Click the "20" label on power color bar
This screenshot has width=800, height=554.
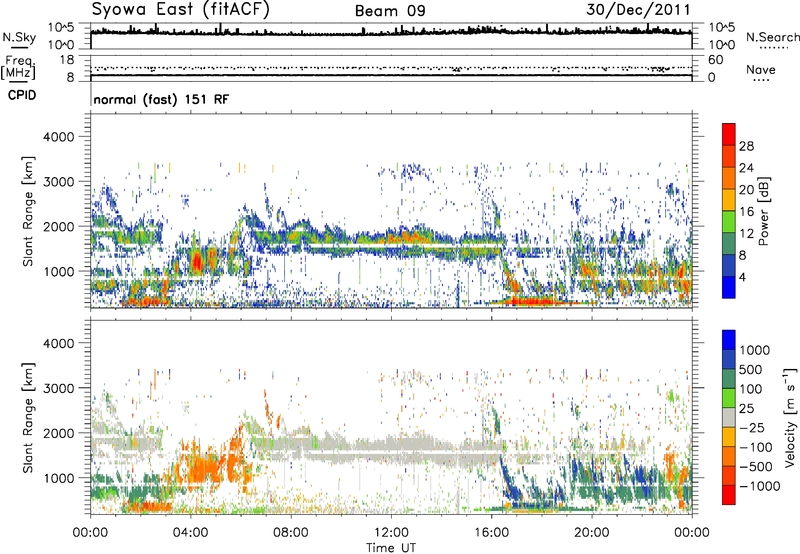click(746, 190)
